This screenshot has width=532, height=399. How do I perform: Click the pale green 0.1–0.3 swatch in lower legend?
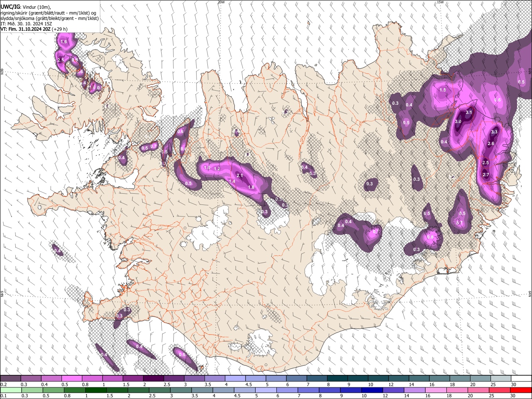[10, 390]
